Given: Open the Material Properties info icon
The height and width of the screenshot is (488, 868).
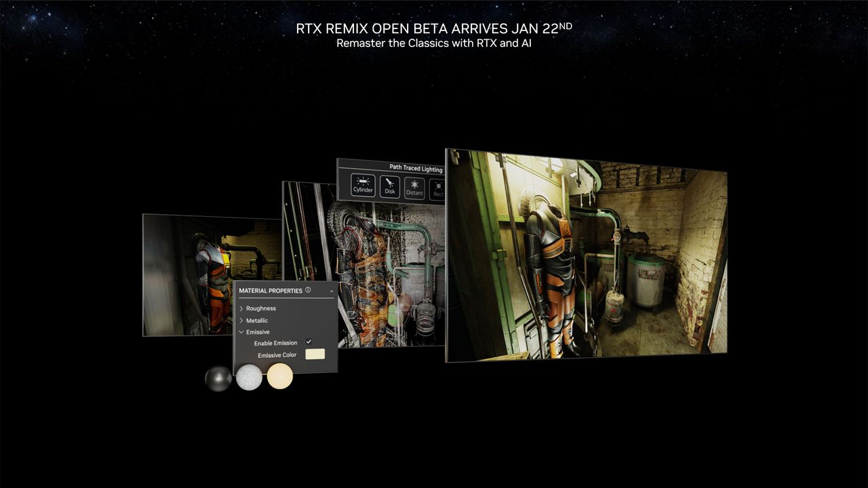Looking at the screenshot, I should tap(308, 290).
